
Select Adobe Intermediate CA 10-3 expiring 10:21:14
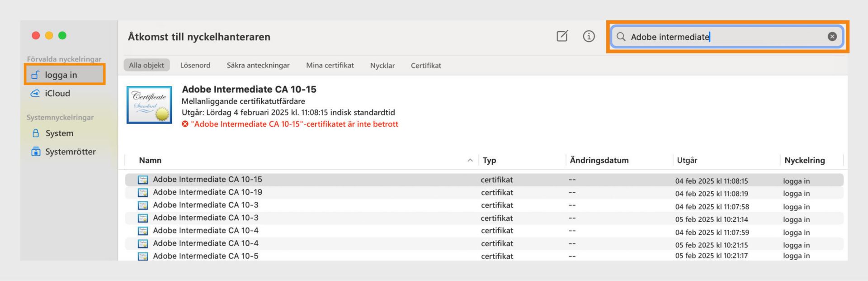pyautogui.click(x=484, y=218)
